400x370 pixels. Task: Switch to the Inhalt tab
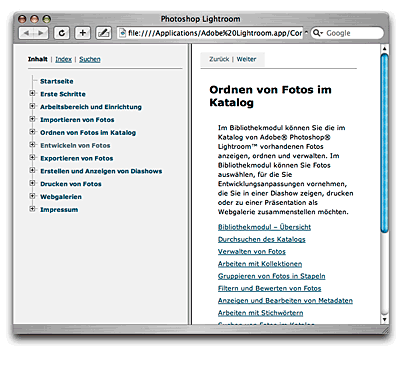(x=38, y=59)
